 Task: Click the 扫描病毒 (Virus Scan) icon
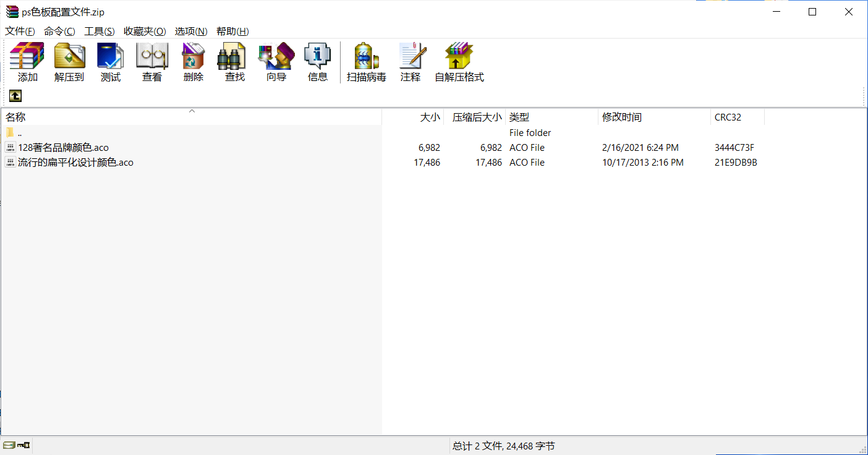[366, 62]
